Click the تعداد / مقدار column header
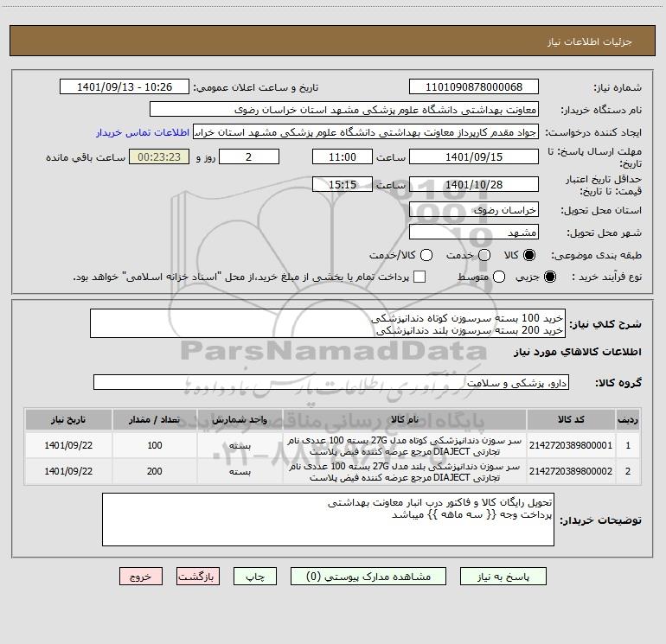Screen dimensions: 666x644 pyautogui.click(x=155, y=419)
